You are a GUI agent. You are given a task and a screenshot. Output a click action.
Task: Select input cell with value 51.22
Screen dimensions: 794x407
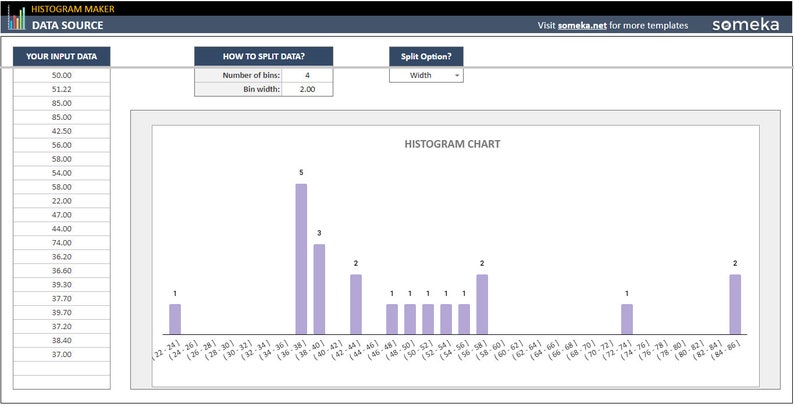[x=61, y=89]
